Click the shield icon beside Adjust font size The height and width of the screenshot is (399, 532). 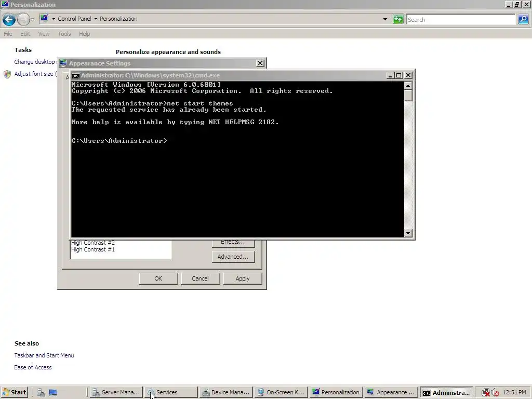(x=7, y=74)
